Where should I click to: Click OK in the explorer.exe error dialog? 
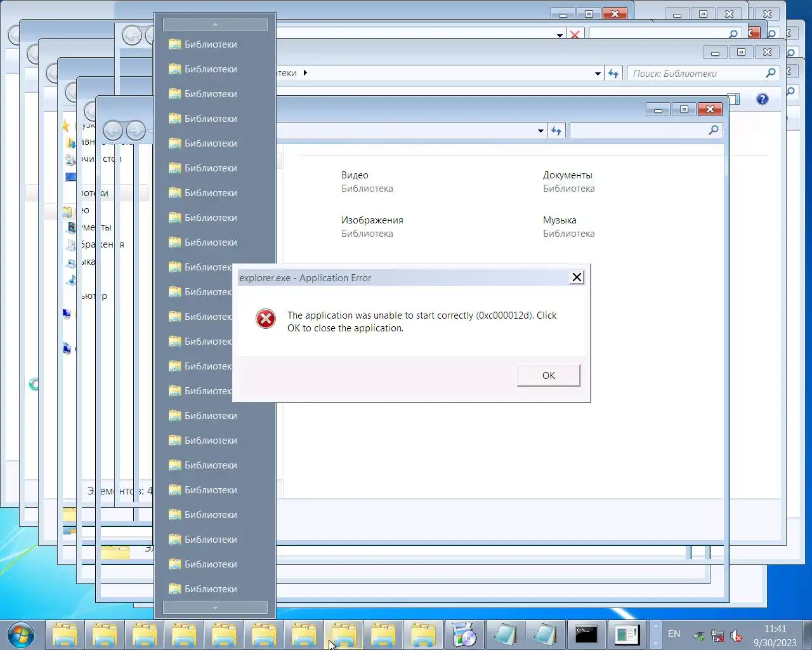[x=549, y=375]
